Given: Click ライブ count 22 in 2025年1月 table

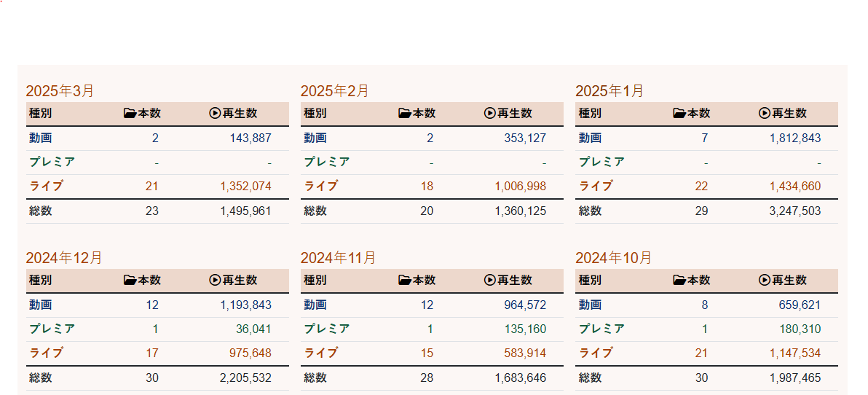Looking at the screenshot, I should point(701,186).
